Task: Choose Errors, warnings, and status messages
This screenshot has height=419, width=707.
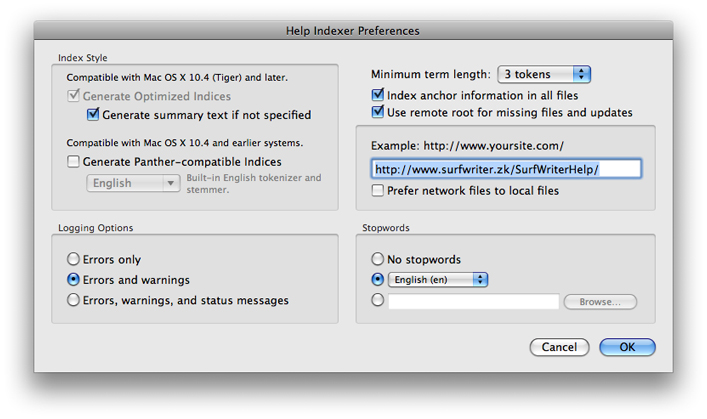Action: [x=73, y=300]
